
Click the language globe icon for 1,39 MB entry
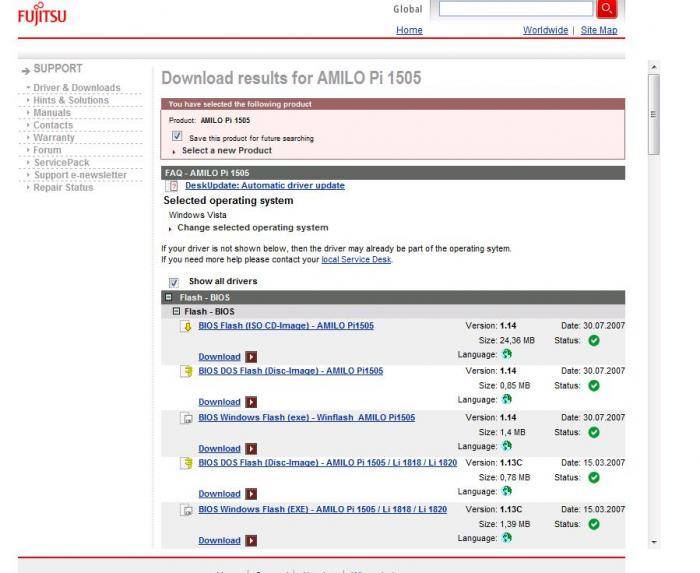pos(506,538)
